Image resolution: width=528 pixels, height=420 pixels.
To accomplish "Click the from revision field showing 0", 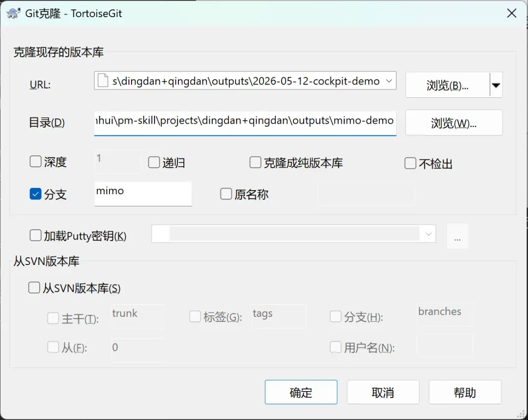I will click(137, 350).
